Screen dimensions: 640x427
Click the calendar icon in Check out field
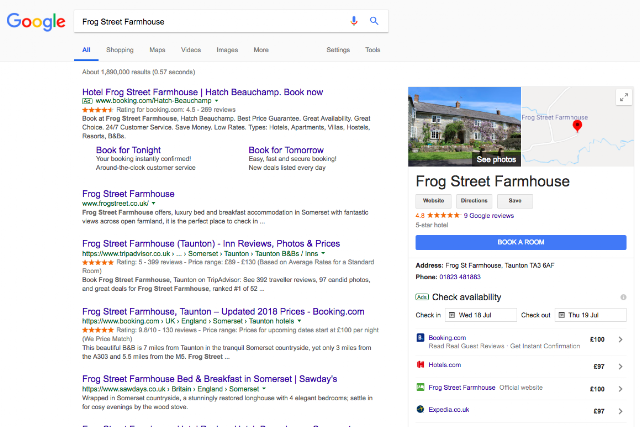click(562, 315)
